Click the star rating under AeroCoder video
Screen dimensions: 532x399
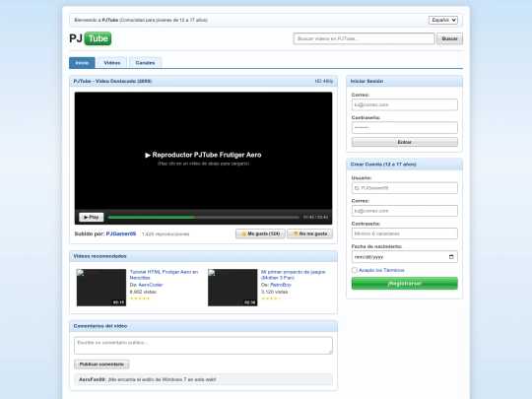tap(140, 299)
